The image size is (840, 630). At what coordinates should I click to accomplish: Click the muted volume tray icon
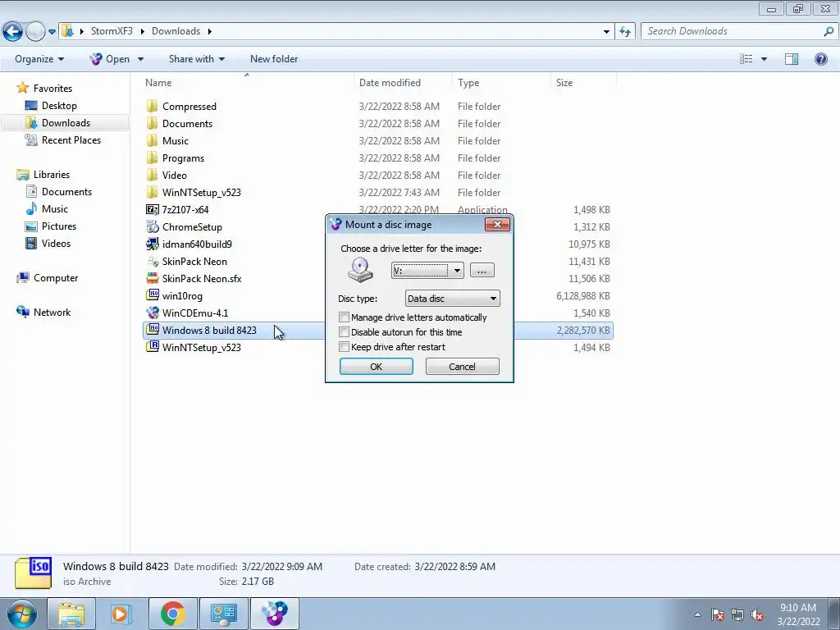757,615
